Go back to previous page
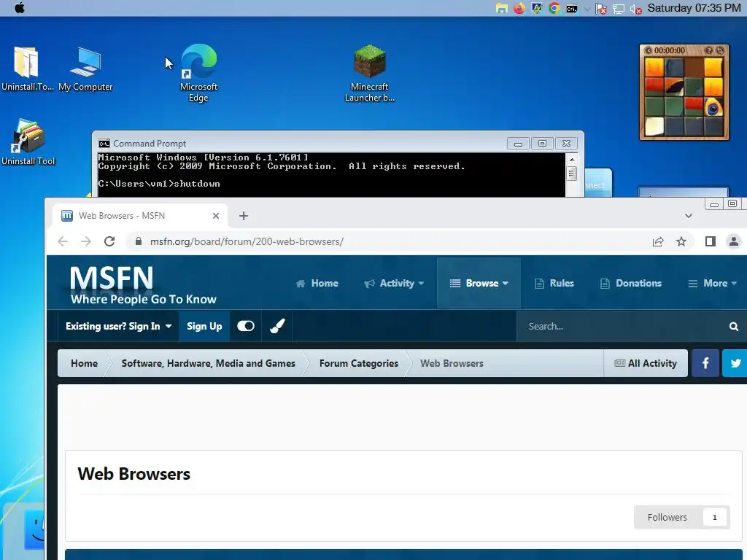Viewport: 747px width, 560px height. [63, 241]
